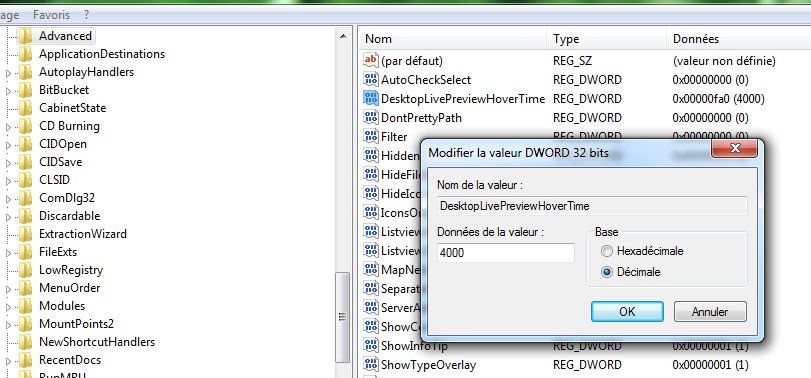The width and height of the screenshot is (811, 378).
Task: Click the NewShortcutHandlers folder icon
Action: pyautogui.click(x=25, y=342)
